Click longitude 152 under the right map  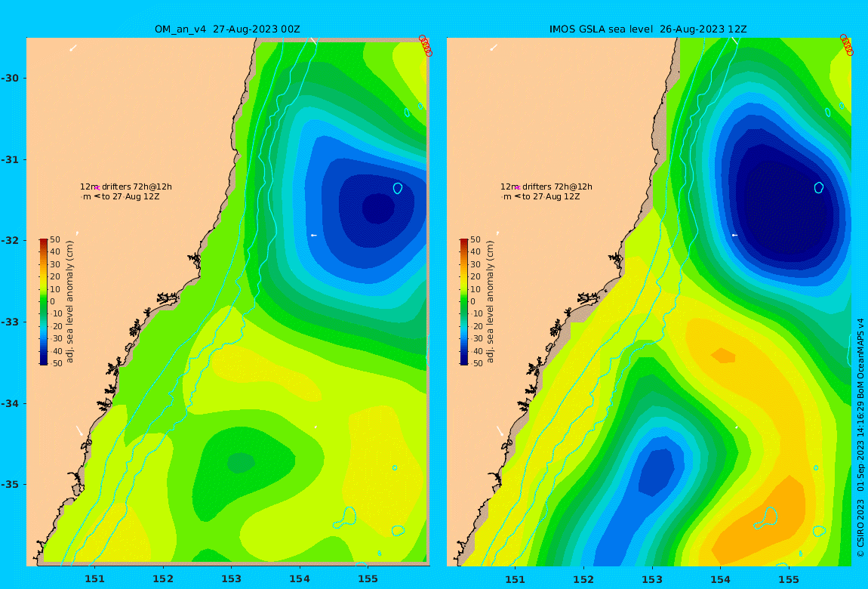pyautogui.click(x=583, y=579)
